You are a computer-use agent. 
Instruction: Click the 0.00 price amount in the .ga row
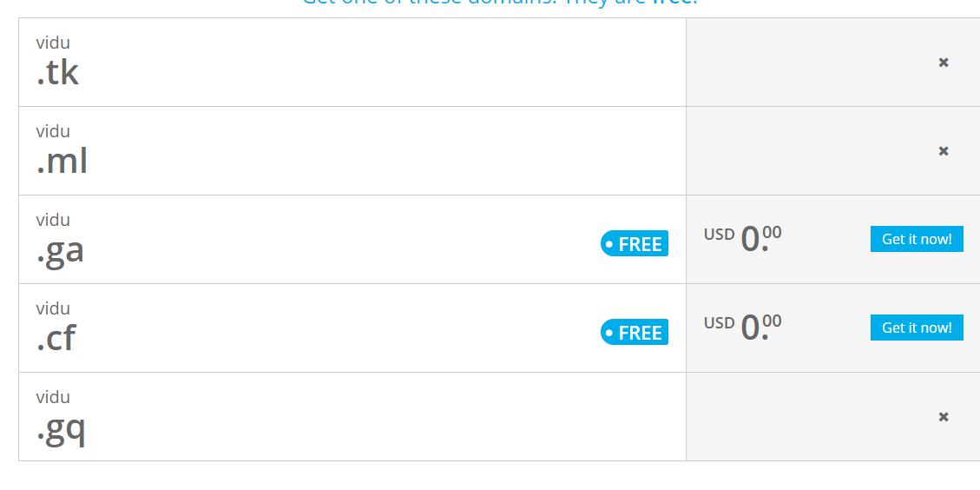760,238
